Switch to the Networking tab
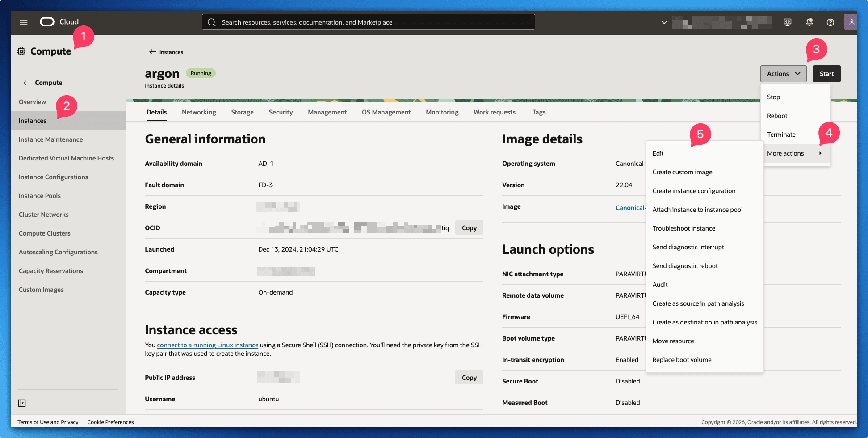This screenshot has height=438, width=868. click(199, 112)
